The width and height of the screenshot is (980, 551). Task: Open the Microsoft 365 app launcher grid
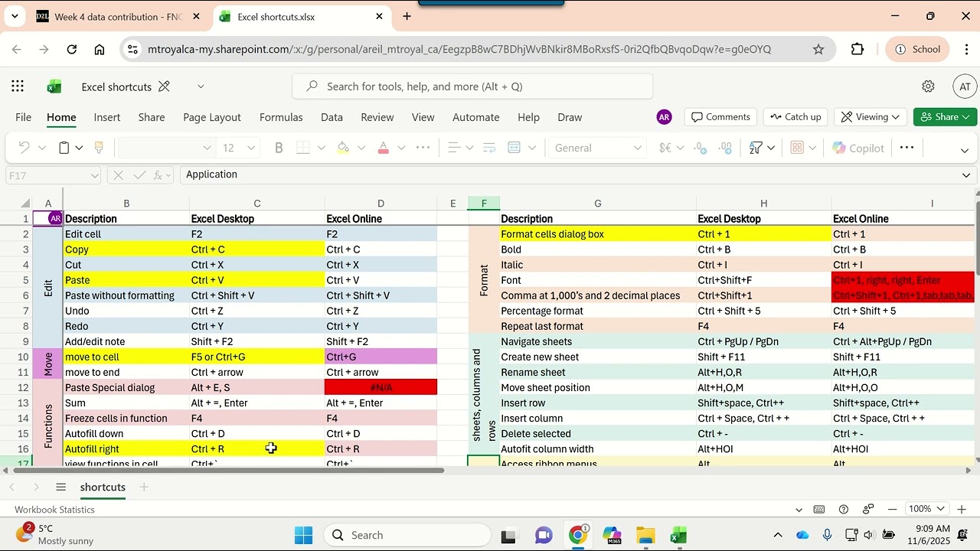(x=18, y=86)
